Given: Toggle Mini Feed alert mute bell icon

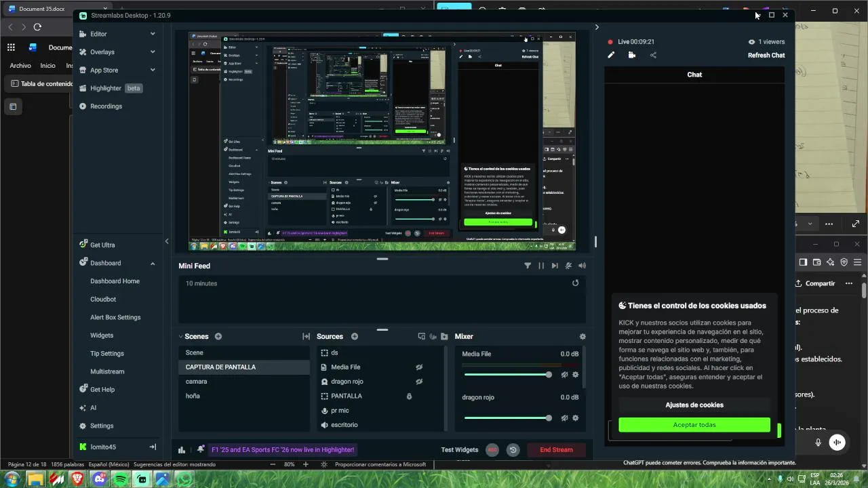Looking at the screenshot, I should point(569,266).
